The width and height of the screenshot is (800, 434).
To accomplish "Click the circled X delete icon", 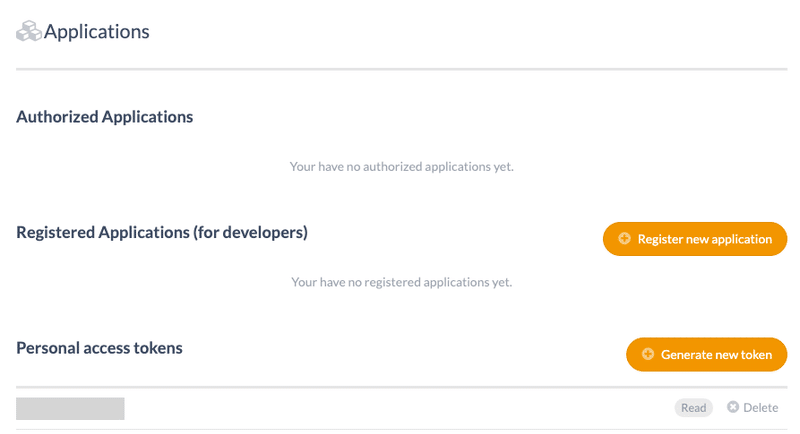I will 733,407.
